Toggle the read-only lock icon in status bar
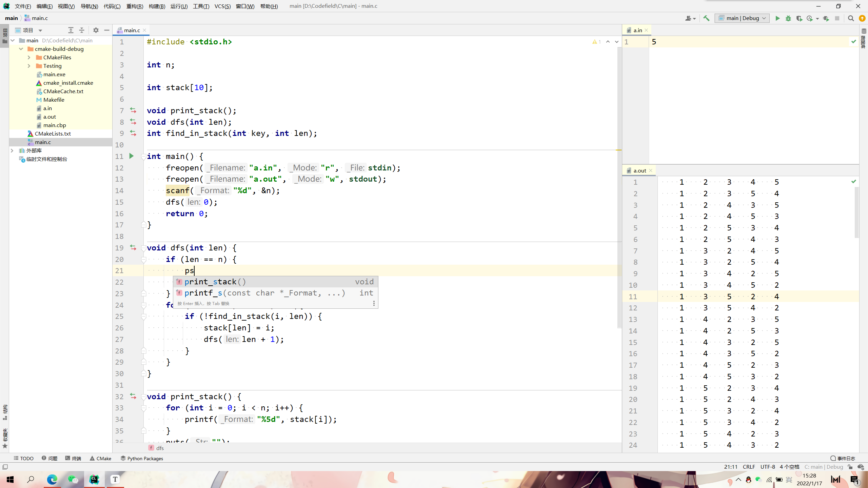Viewport: 868px width, 488px height. pos(850,467)
